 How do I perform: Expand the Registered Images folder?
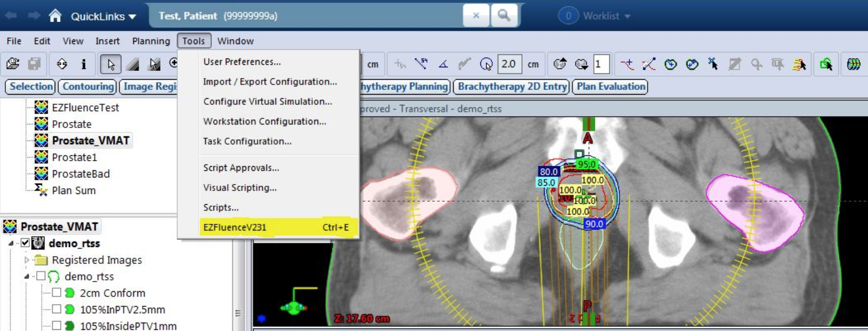point(27,260)
